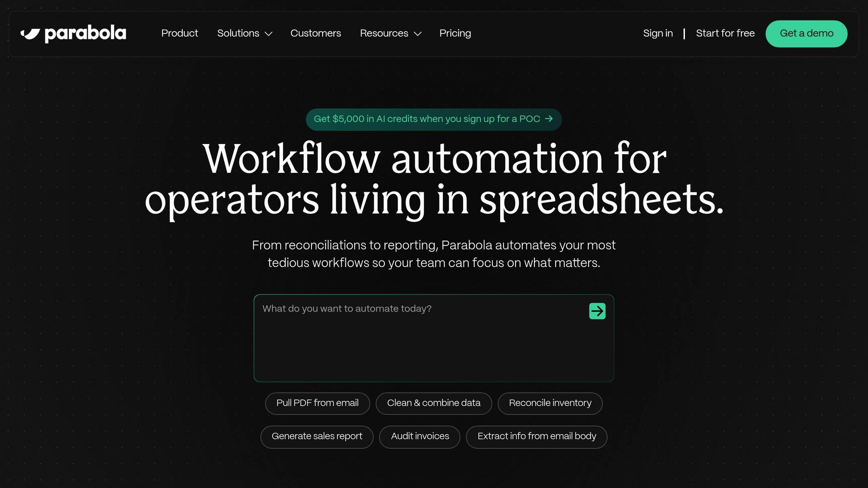Go to the Pricing page
This screenshot has width=868, height=488.
(x=455, y=33)
